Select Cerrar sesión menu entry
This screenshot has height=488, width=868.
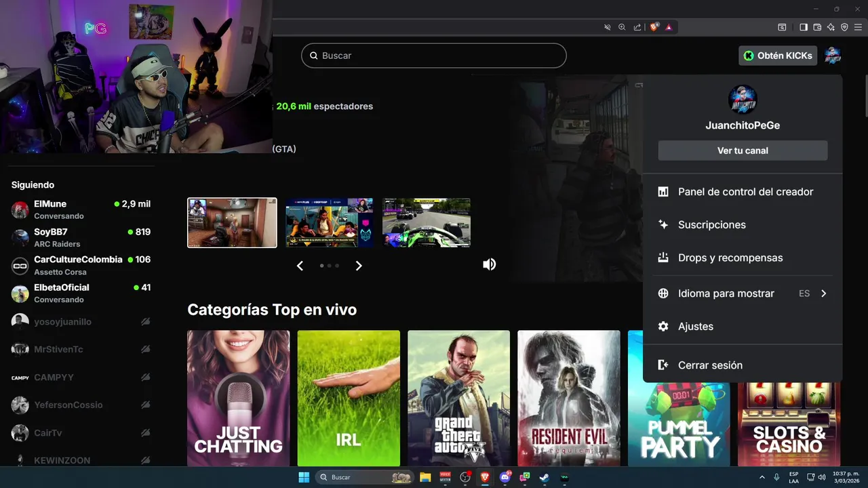743,365
